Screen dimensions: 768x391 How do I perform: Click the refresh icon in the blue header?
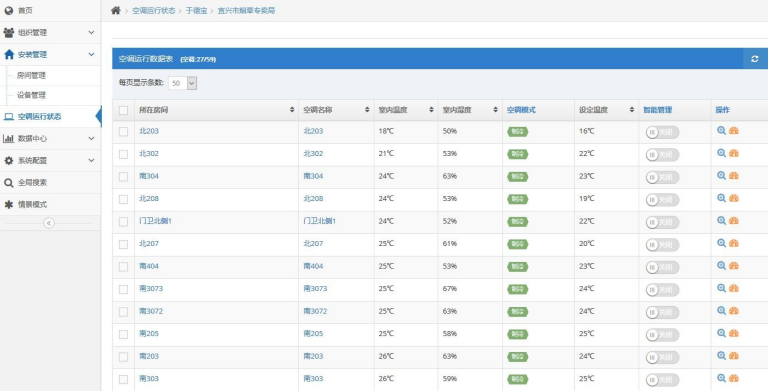754,59
